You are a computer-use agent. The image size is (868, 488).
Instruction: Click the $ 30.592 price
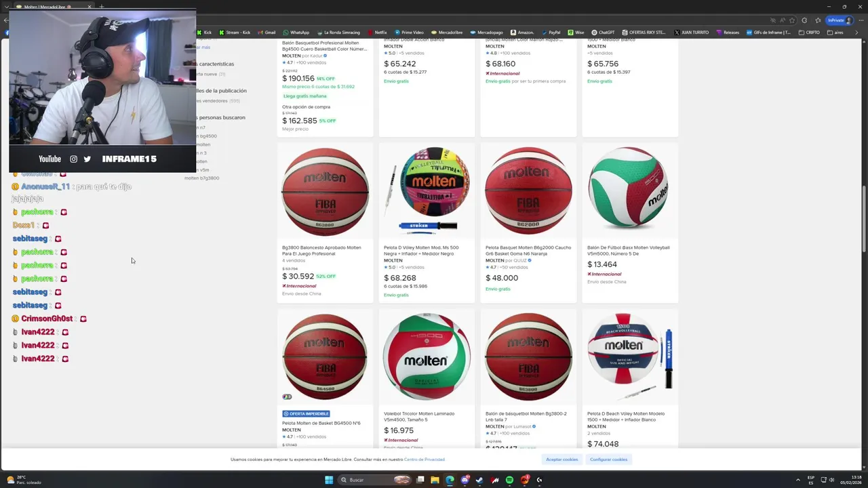tap(298, 277)
